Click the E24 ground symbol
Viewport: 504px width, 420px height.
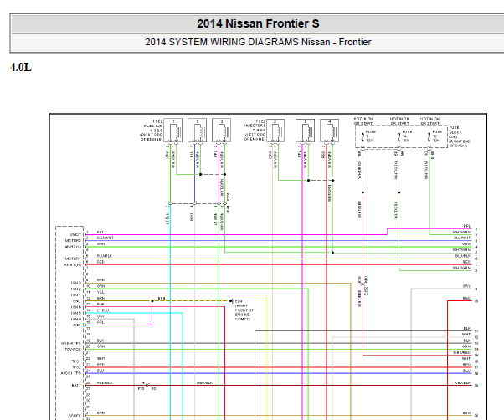[231, 301]
